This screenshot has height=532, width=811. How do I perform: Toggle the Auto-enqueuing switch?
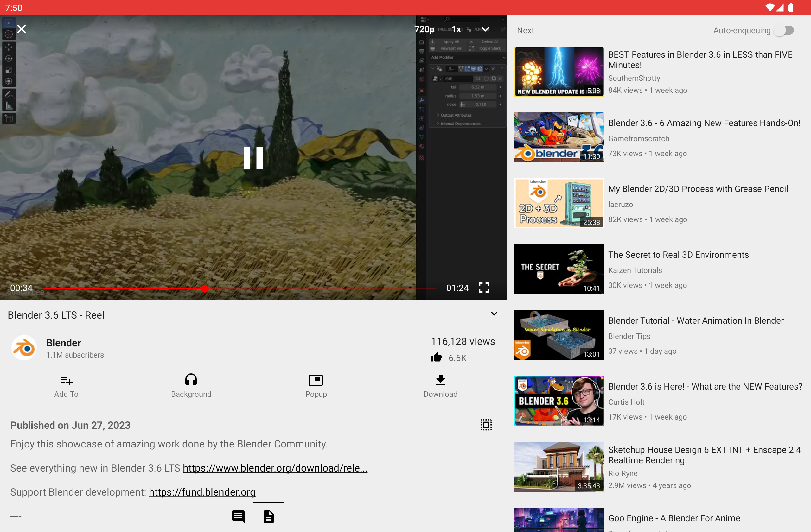(784, 31)
